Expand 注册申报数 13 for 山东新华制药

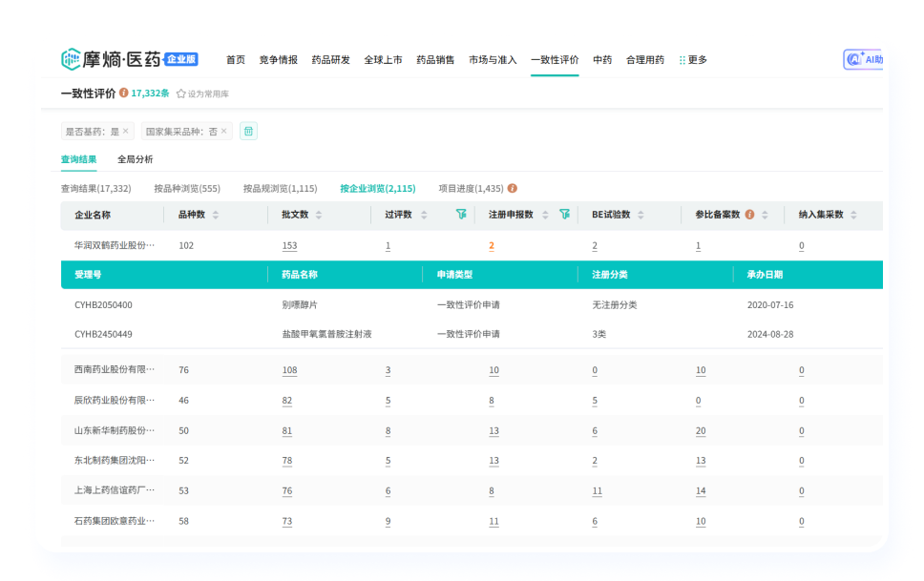pyautogui.click(x=493, y=431)
